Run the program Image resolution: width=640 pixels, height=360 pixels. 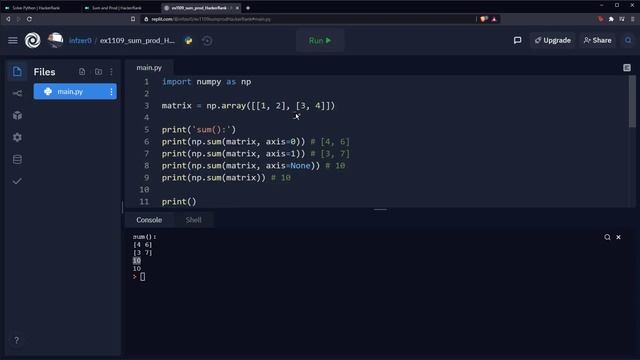pos(320,40)
